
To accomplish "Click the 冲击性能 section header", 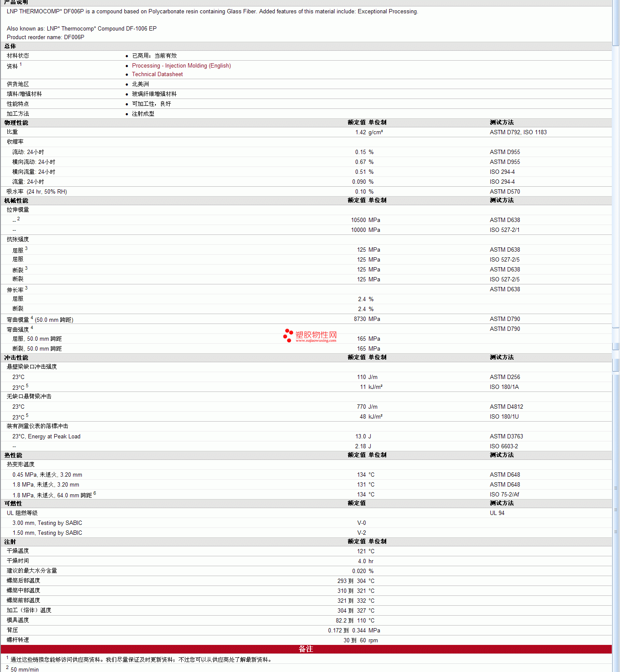I will [x=16, y=358].
